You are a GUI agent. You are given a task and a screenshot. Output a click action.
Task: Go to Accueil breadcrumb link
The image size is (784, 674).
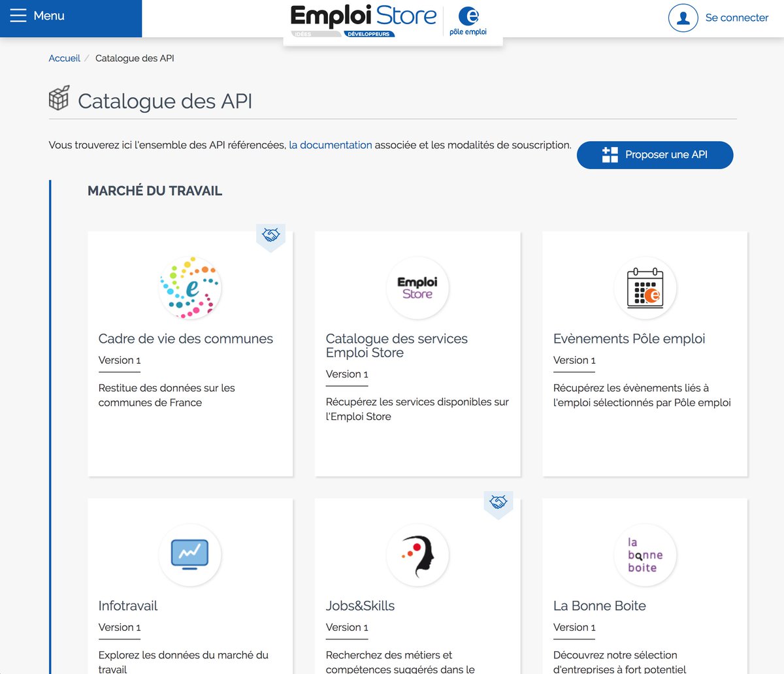64,58
